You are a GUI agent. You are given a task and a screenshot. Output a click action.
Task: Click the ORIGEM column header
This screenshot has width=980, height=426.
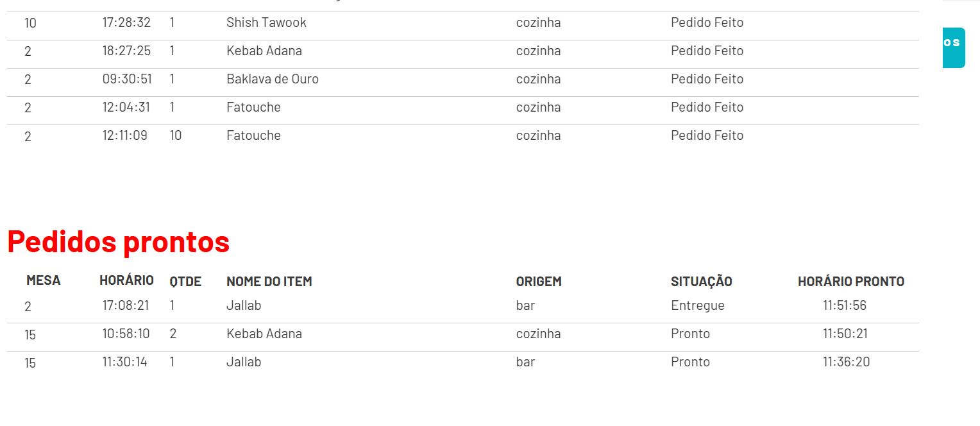[x=538, y=282]
